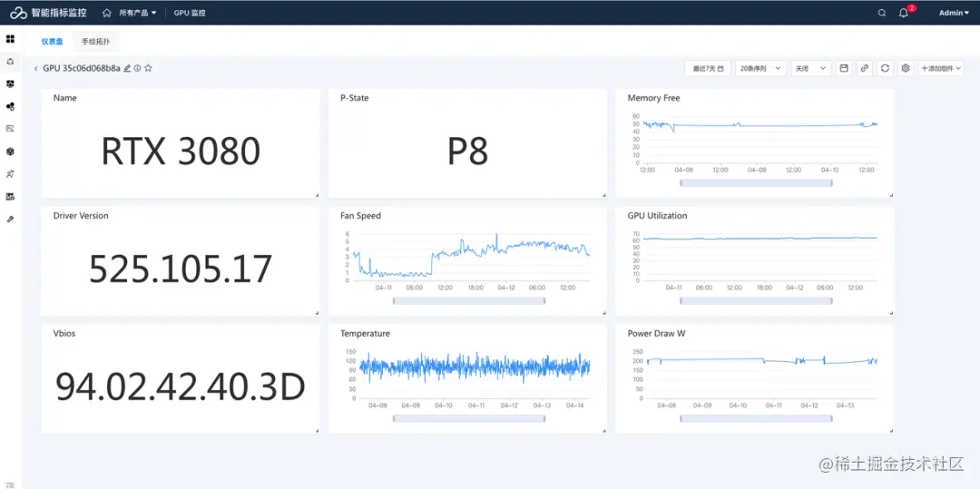Open the user icon in sidebar

click(10, 174)
